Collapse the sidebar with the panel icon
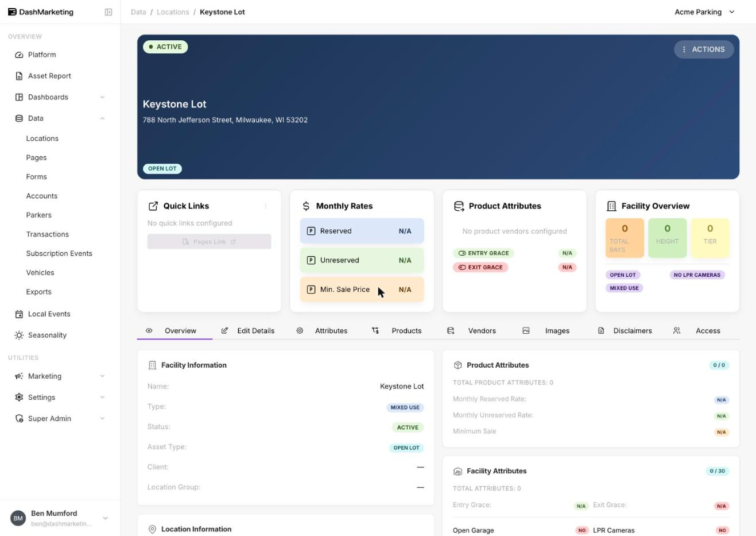The width and height of the screenshot is (756, 536). 108,12
